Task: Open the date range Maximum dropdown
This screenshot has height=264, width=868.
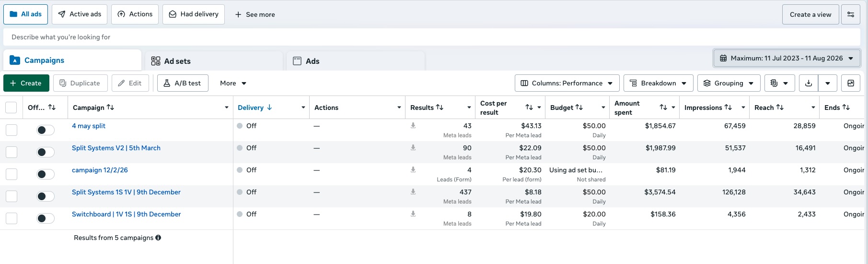Action: (787, 58)
